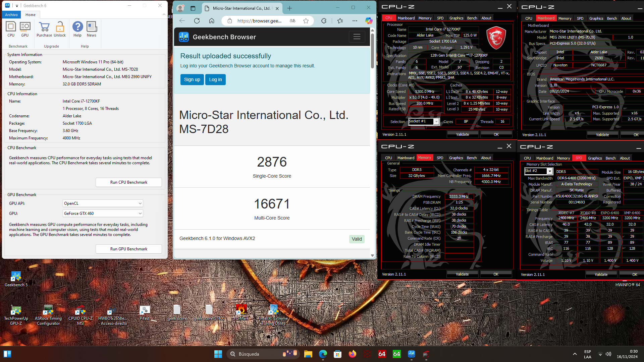Open Firefox from taskbar

point(353,354)
